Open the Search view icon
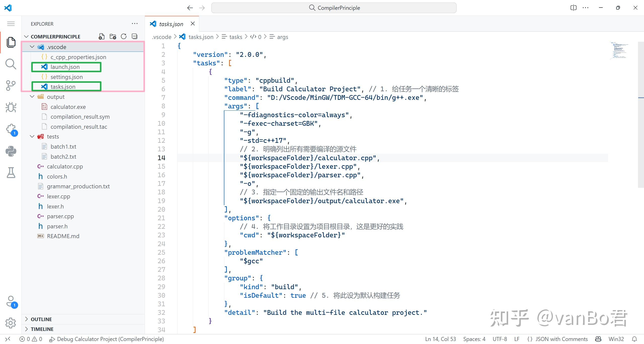The height and width of the screenshot is (344, 644). pyautogui.click(x=11, y=64)
